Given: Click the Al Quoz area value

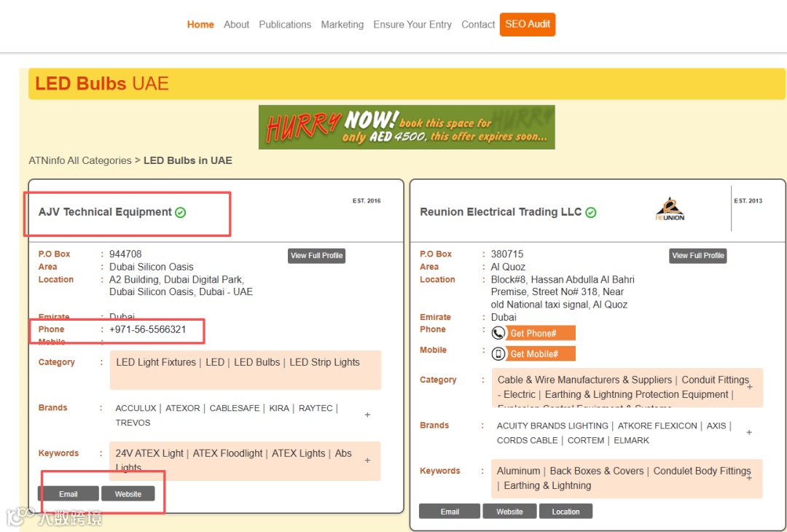Looking at the screenshot, I should pos(508,267).
